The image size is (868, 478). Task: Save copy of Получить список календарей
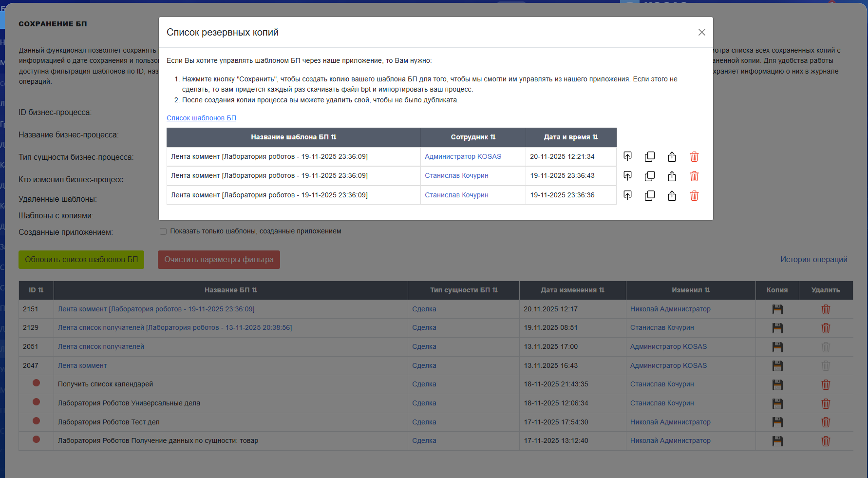(x=777, y=384)
